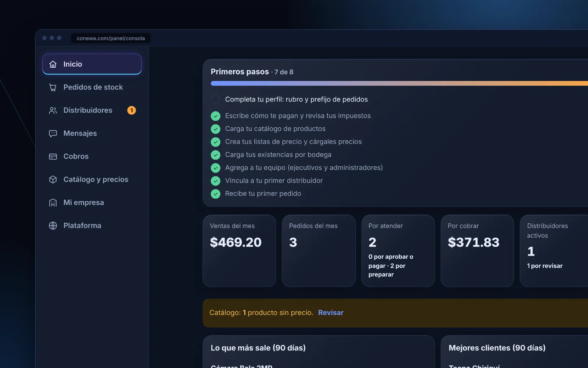Click the orange badge on Distribuidores
588x368 pixels.
coord(132,110)
